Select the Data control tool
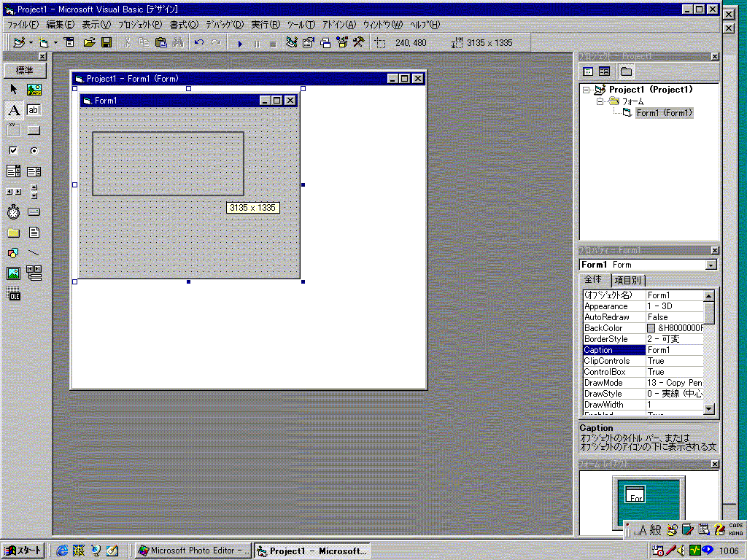 tap(34, 273)
